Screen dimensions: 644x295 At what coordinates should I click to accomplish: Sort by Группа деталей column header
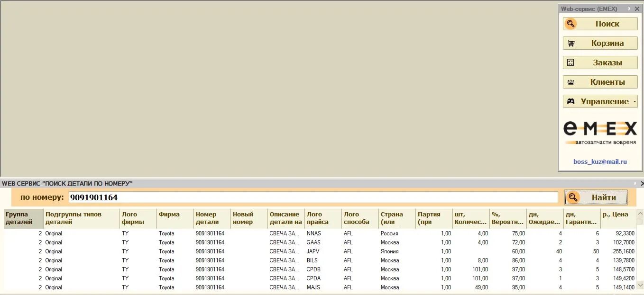(x=23, y=218)
